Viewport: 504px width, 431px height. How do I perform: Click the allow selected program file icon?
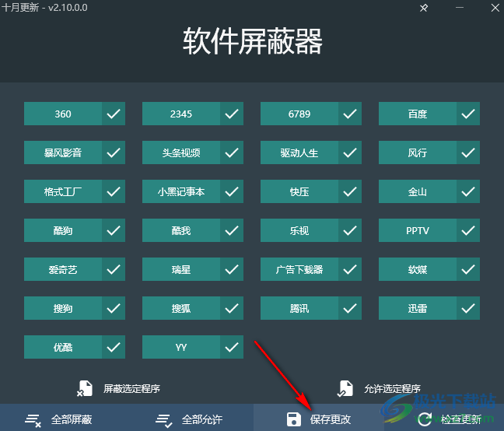pos(345,388)
